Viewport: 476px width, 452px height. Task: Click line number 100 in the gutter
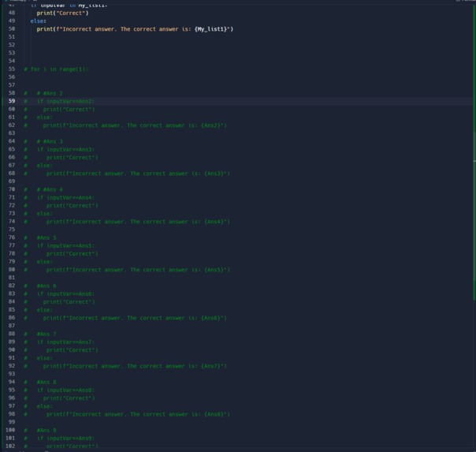click(x=10, y=430)
